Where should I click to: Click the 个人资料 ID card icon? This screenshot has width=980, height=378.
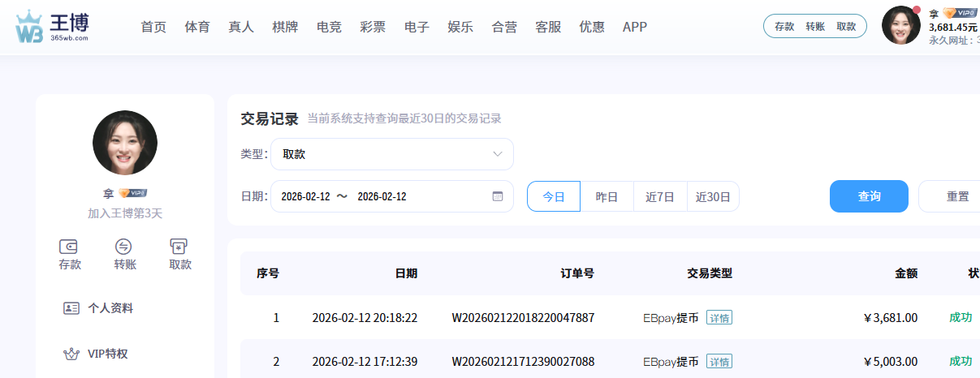[x=71, y=308]
